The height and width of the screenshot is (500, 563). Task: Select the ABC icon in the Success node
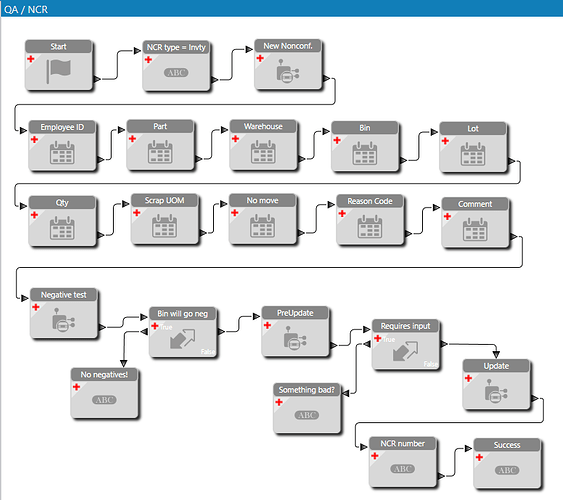(507, 470)
